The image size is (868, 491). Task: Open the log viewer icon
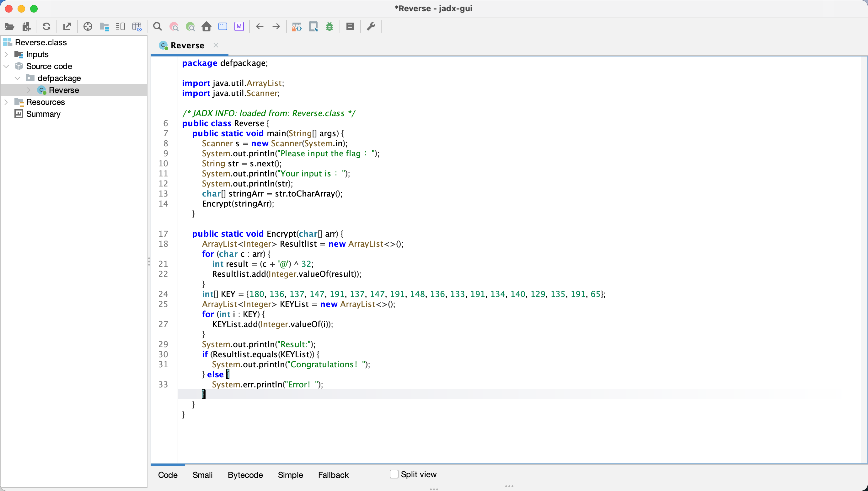click(350, 27)
